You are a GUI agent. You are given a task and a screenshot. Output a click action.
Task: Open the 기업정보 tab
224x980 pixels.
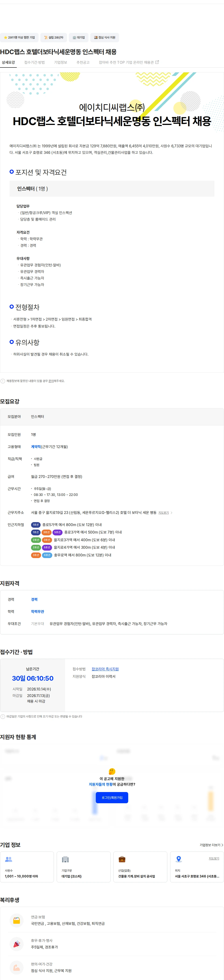[60, 62]
